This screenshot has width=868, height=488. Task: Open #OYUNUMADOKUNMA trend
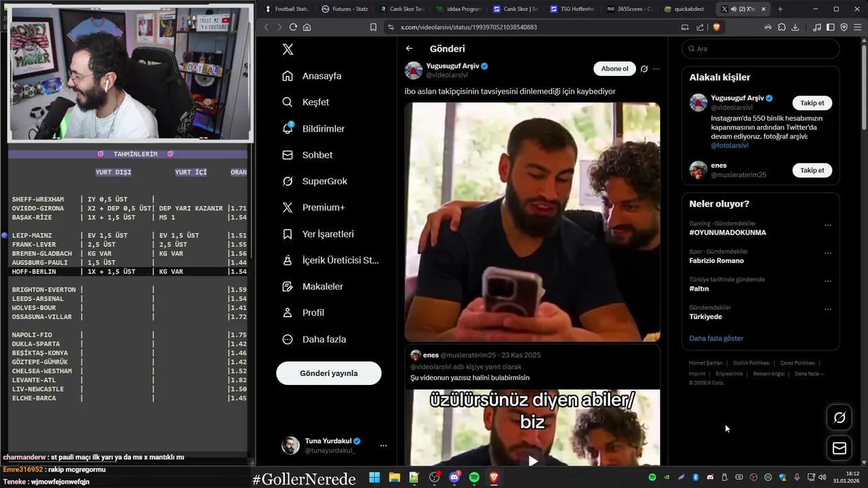point(728,232)
